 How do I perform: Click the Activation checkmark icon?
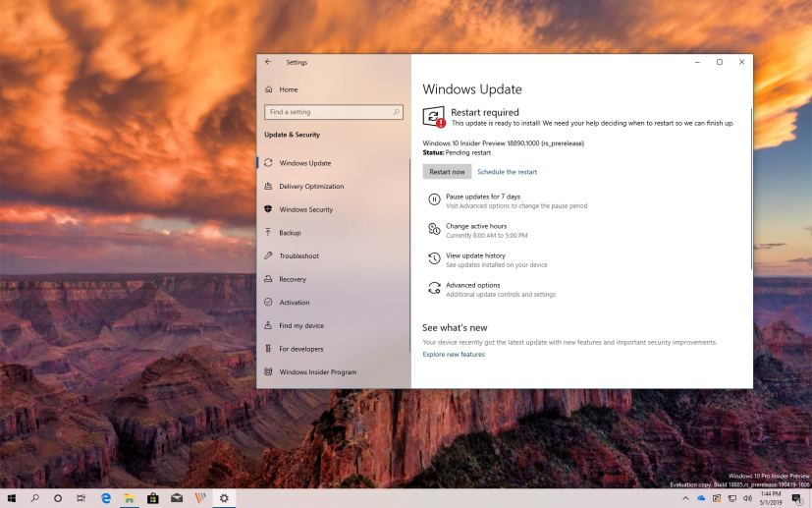point(268,302)
